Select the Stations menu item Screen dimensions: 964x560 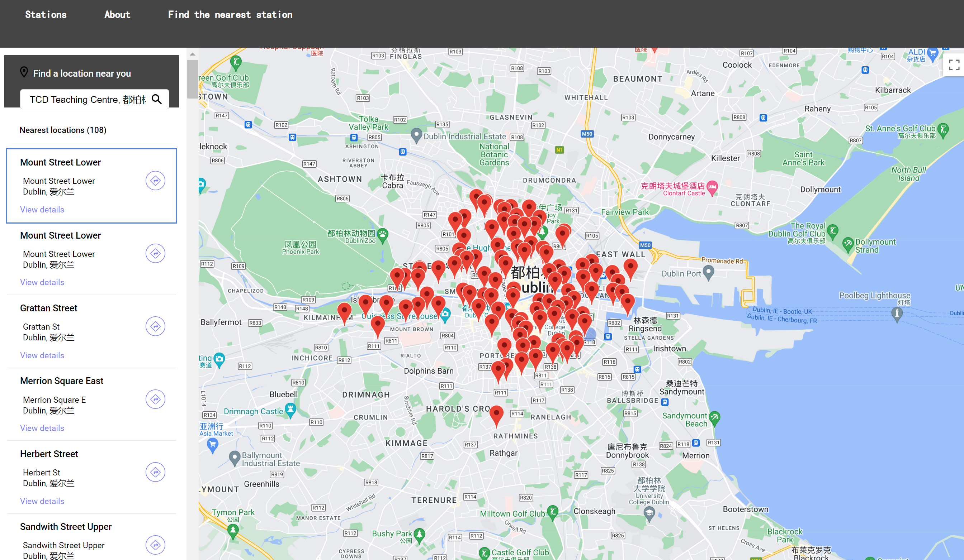click(46, 15)
